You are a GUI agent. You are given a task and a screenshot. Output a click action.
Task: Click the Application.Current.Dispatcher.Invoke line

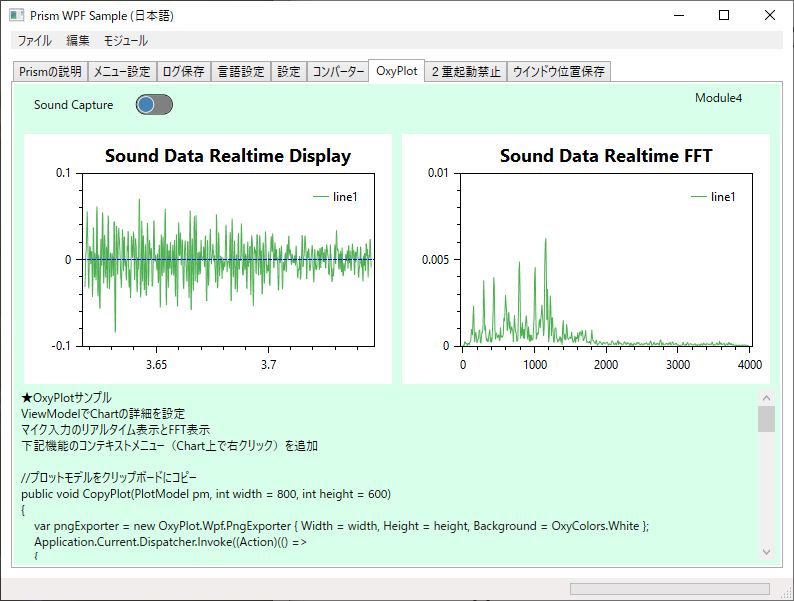tap(170, 542)
